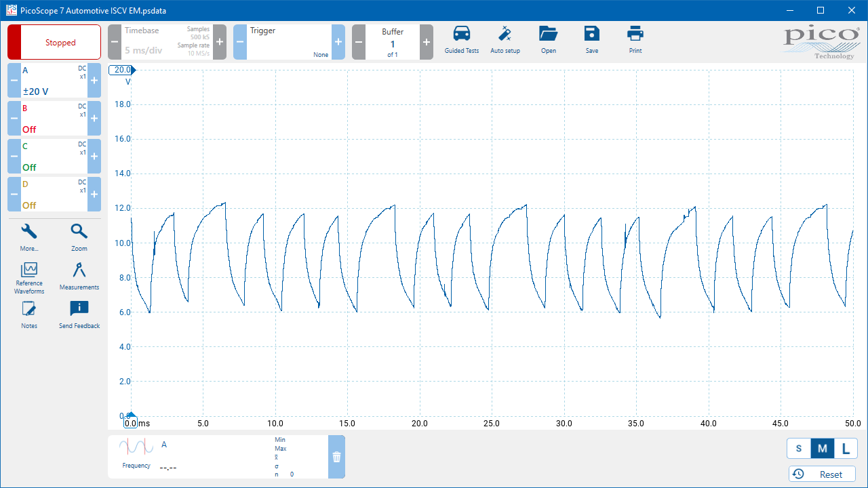Screen dimensions: 868x488
Task: Run Auto setup
Action: (x=505, y=40)
